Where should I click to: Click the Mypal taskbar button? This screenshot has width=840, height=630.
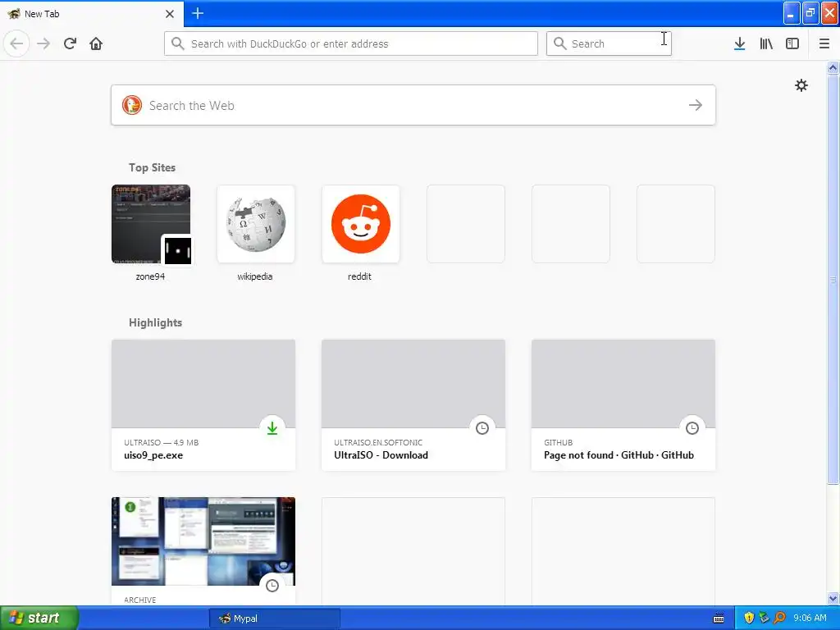pyautogui.click(x=274, y=619)
